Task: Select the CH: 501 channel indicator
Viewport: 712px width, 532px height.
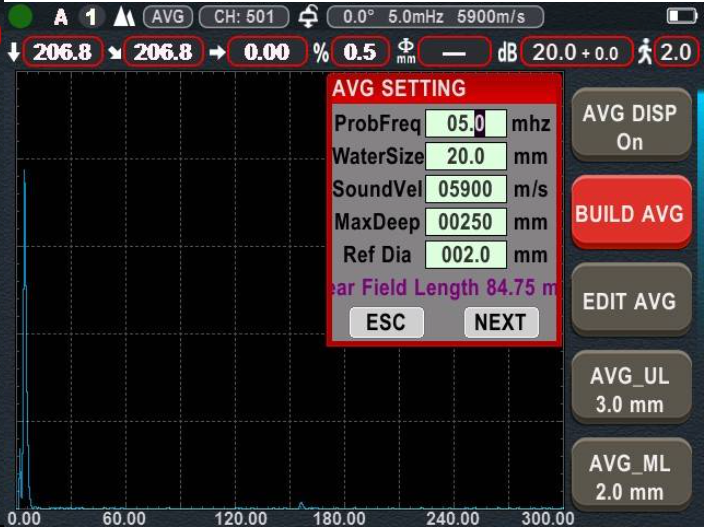Action: [x=244, y=17]
